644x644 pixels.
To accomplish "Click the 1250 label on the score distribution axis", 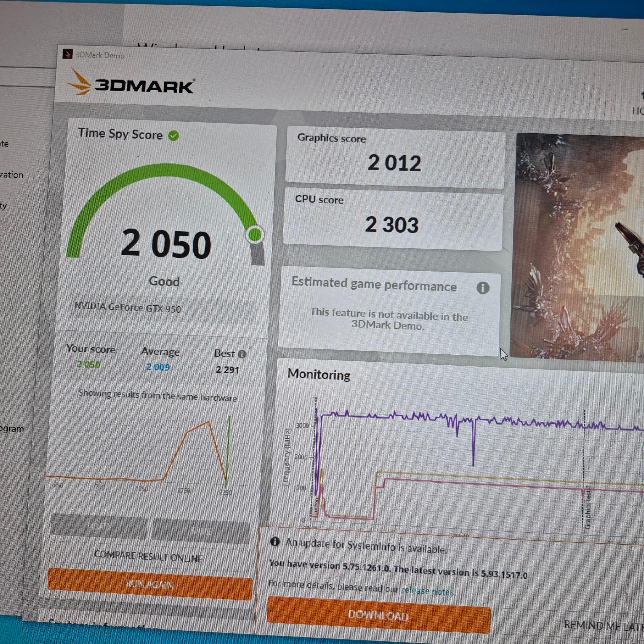I will coord(142,489).
